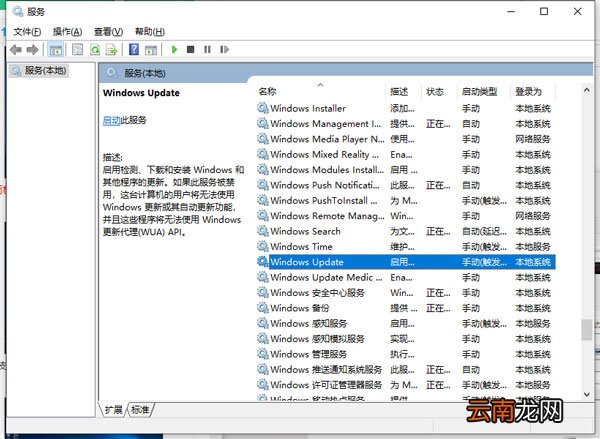
Task: Select Windows Mixed Reality service
Action: pos(406,154)
